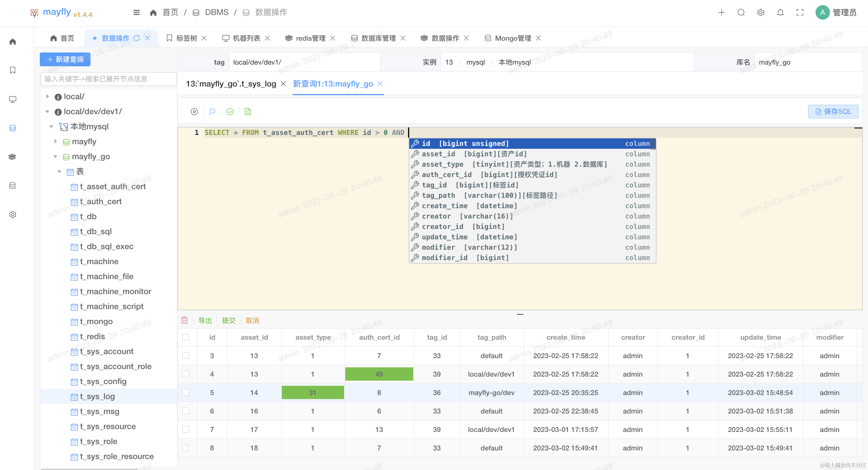
Task: Open the settings gear in the left sidebar
Action: coord(13,215)
